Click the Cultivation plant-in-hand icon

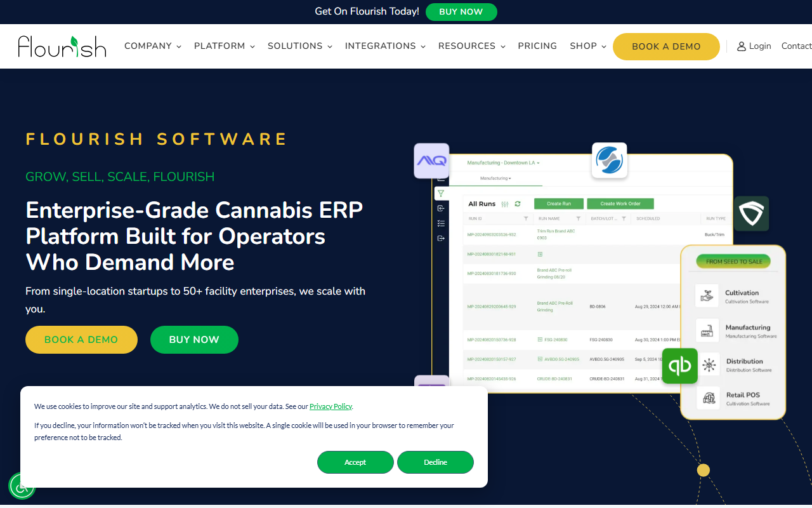point(707,296)
